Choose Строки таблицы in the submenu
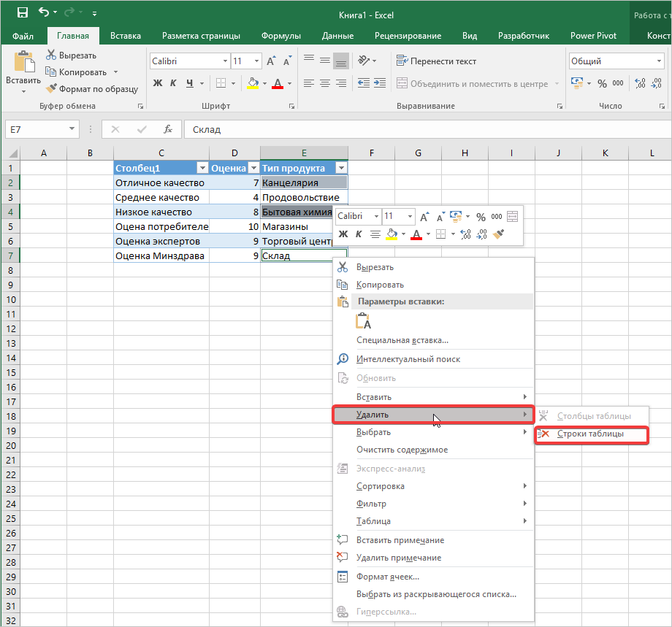The image size is (672, 627). 590,434
